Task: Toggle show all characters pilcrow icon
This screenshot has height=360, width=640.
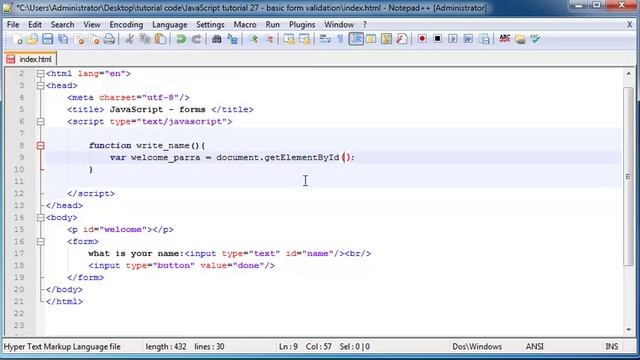Action: pos(340,39)
